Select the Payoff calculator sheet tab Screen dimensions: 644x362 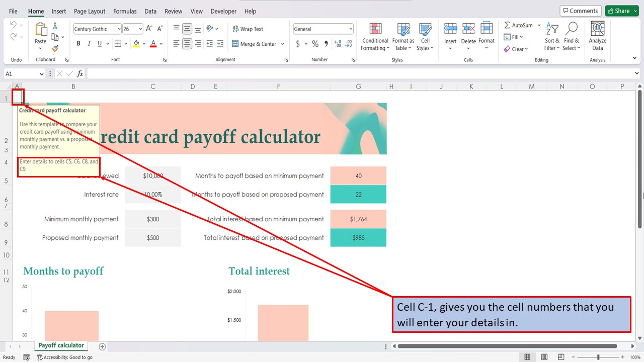point(61,345)
